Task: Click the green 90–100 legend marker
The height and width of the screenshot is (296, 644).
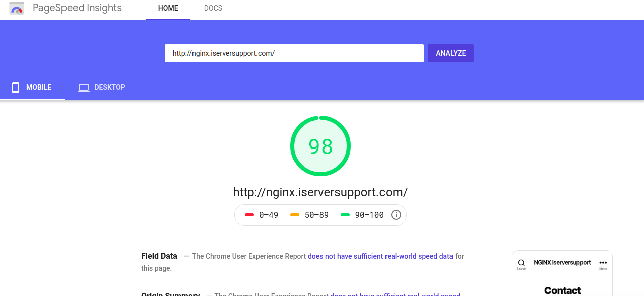Action: [345, 215]
